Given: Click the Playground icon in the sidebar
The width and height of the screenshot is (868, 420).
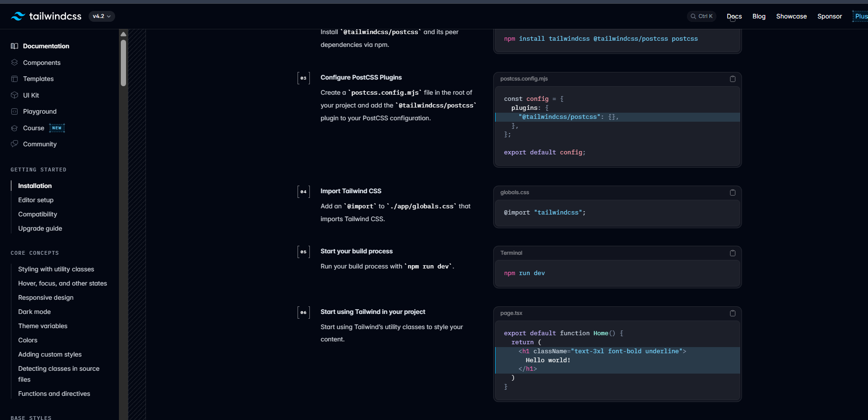Looking at the screenshot, I should [x=15, y=111].
